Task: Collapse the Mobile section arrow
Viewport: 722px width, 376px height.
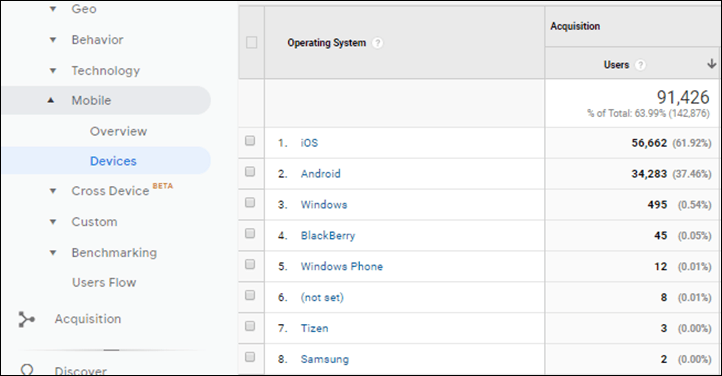Action: click(x=51, y=100)
